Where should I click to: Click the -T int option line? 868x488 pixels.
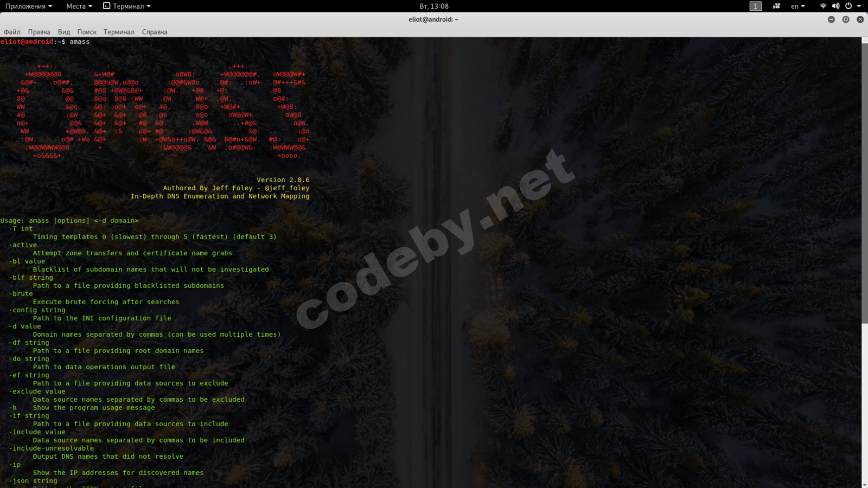click(x=21, y=229)
